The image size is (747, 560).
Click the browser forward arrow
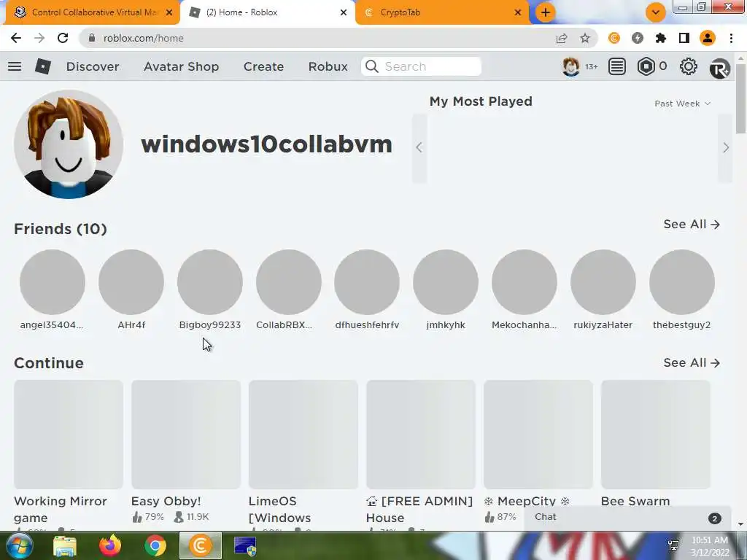click(39, 38)
